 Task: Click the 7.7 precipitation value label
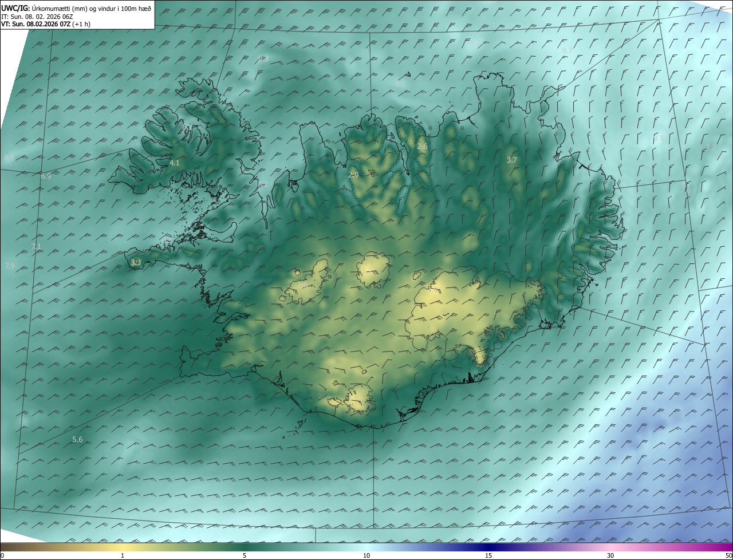click(x=710, y=147)
